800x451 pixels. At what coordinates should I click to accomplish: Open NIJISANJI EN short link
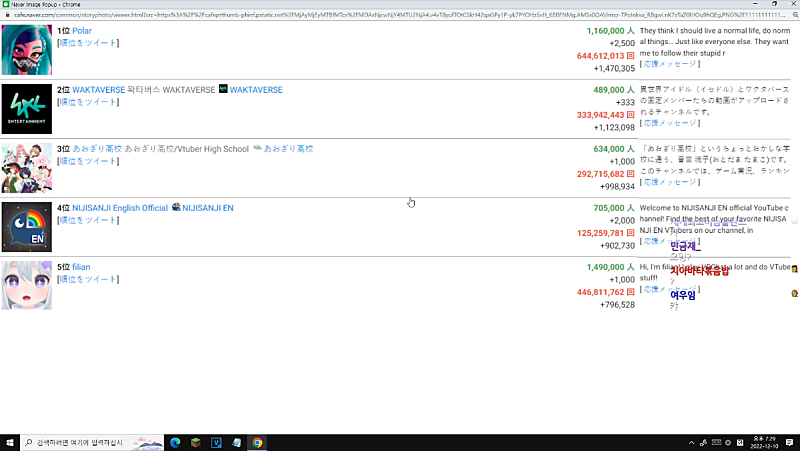[x=208, y=208]
